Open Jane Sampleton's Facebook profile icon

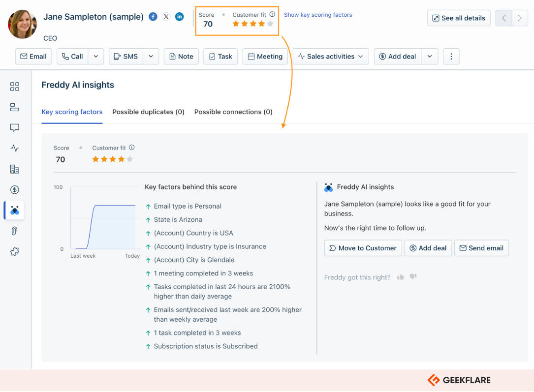(153, 16)
